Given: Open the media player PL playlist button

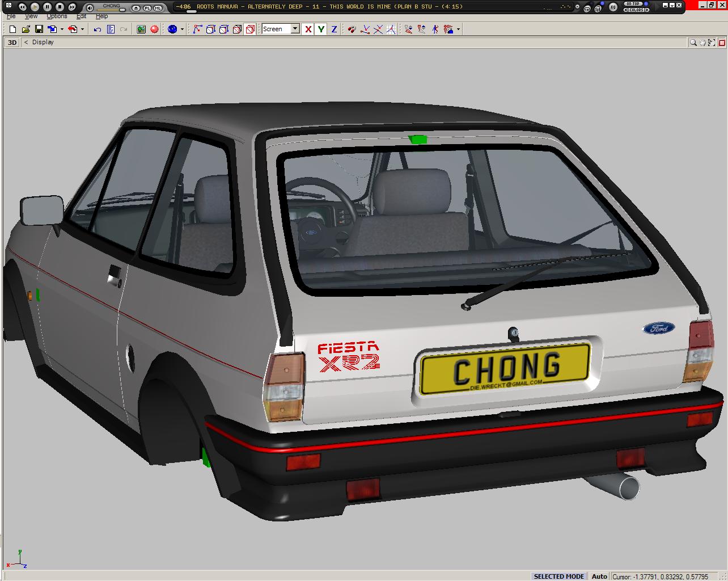Looking at the screenshot, I should pyautogui.click(x=147, y=8).
